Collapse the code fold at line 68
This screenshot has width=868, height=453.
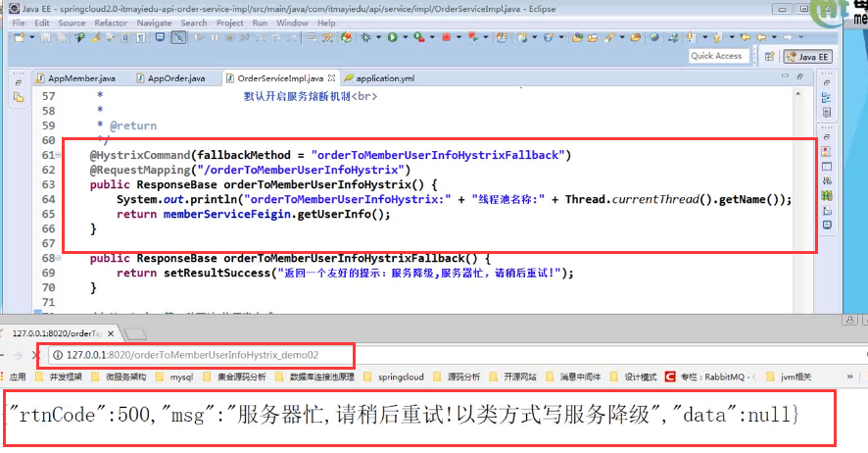pyautogui.click(x=58, y=258)
